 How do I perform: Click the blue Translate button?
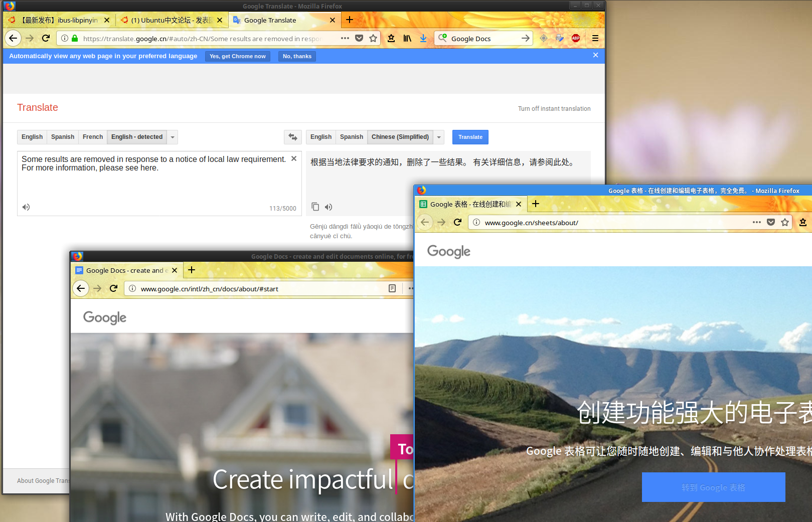pyautogui.click(x=470, y=137)
